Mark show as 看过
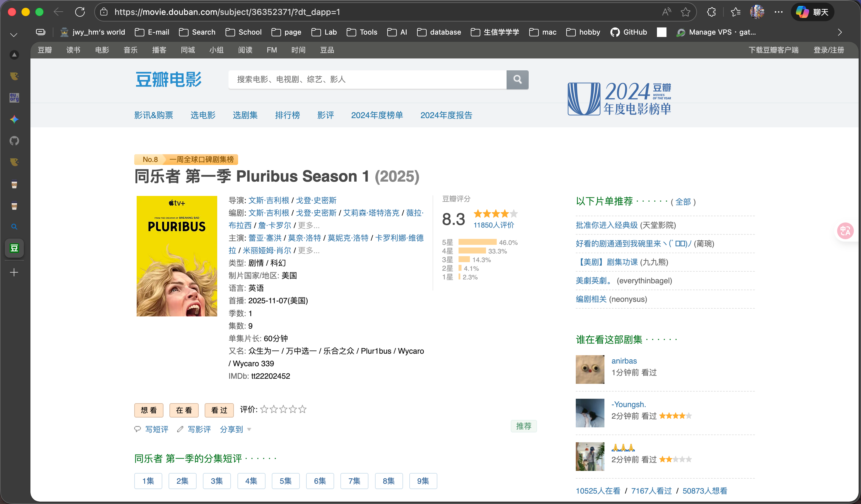The image size is (861, 504). (219, 410)
